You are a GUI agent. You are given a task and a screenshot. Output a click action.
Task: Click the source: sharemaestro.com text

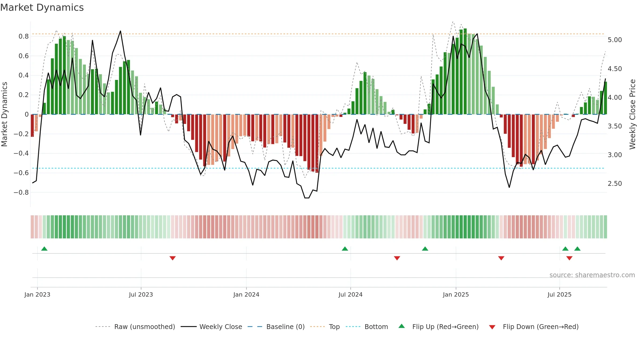click(x=592, y=275)
